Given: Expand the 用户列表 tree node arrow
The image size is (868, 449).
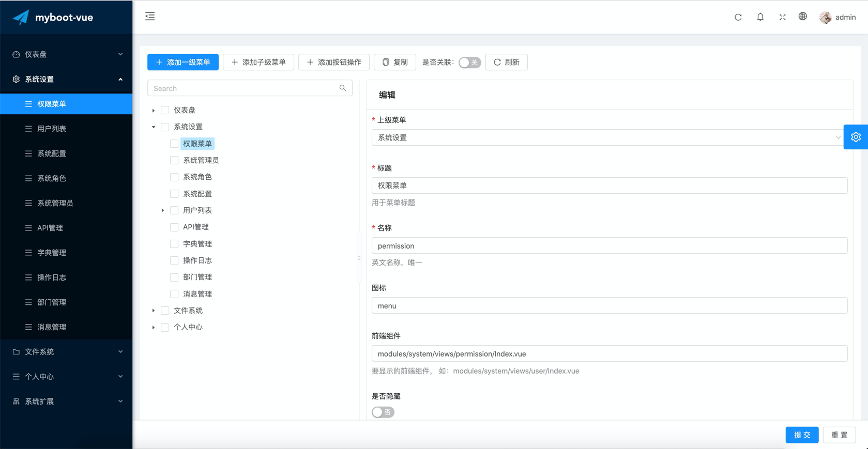Looking at the screenshot, I should click(163, 210).
